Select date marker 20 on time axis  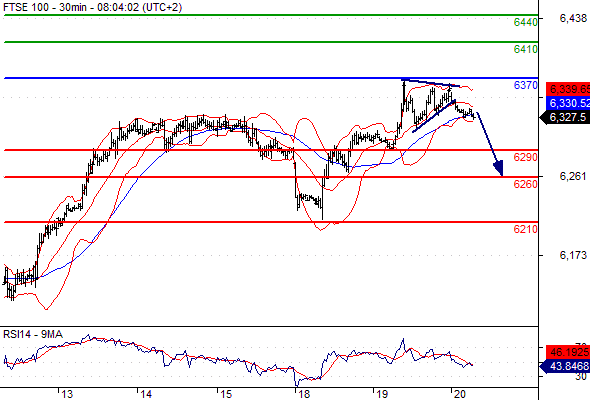click(x=459, y=394)
